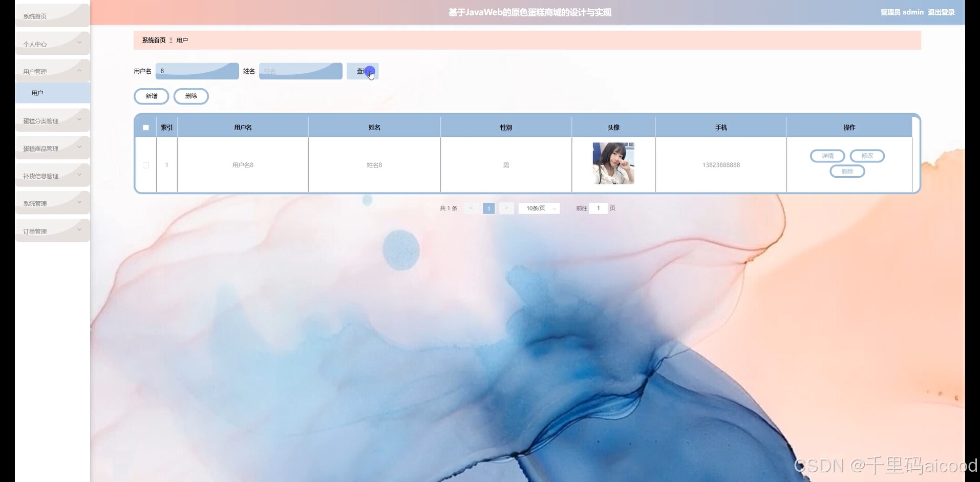This screenshot has height=482, width=980.
Task: Click 删除 in the 用户名8 row
Action: [x=847, y=171]
